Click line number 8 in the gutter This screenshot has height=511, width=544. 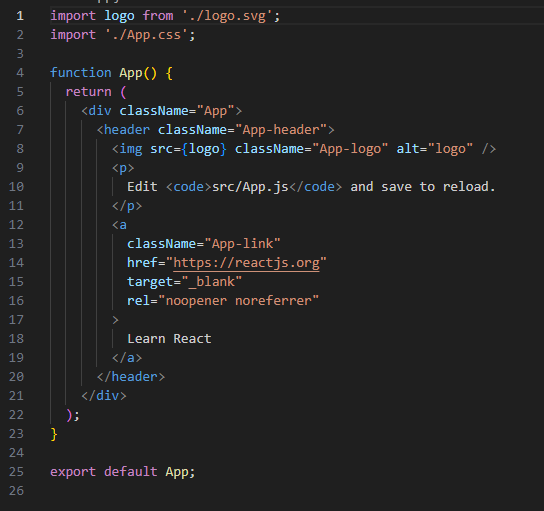[x=20, y=149]
